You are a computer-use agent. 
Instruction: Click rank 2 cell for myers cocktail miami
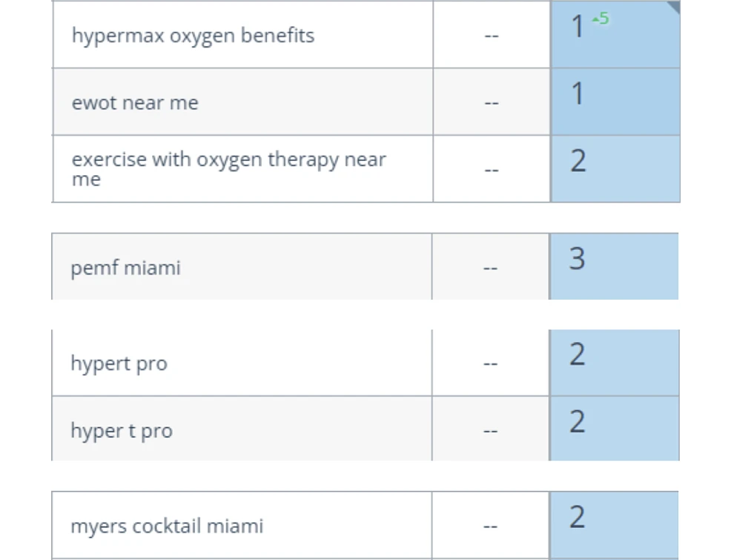click(614, 525)
